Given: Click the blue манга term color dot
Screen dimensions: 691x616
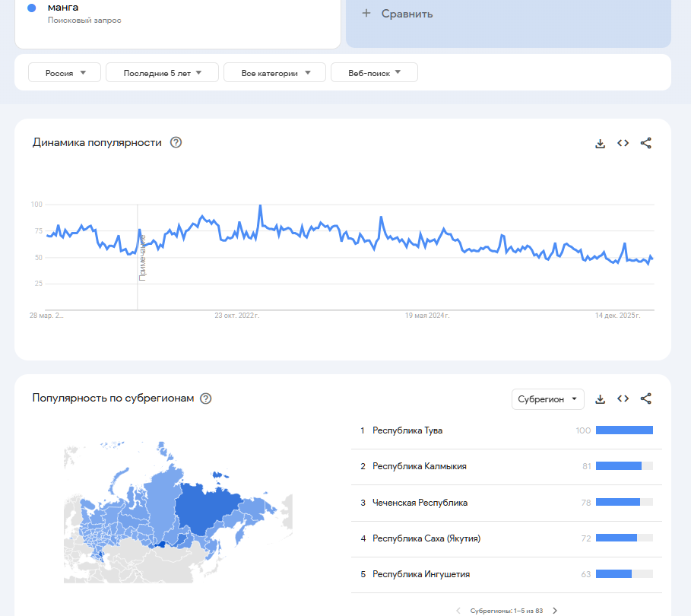Looking at the screenshot, I should tap(32, 8).
